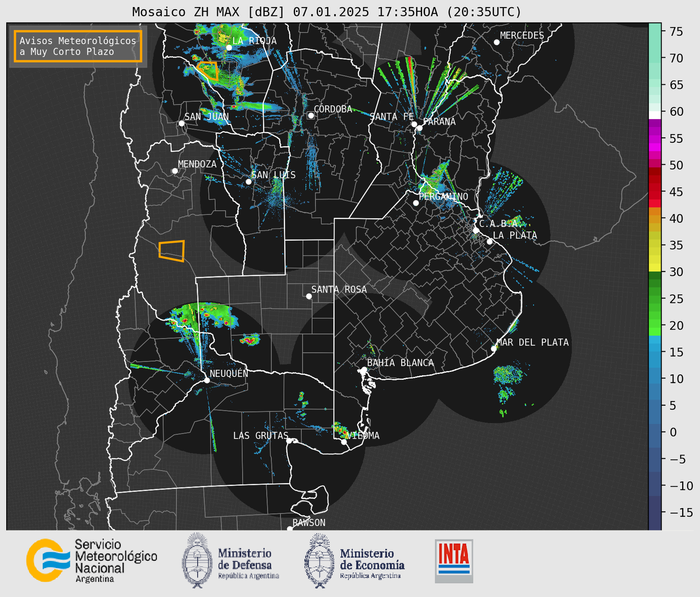Click the 40 dBZ orange band on color scale
Screen dimensions: 700x597
[x=655, y=218]
